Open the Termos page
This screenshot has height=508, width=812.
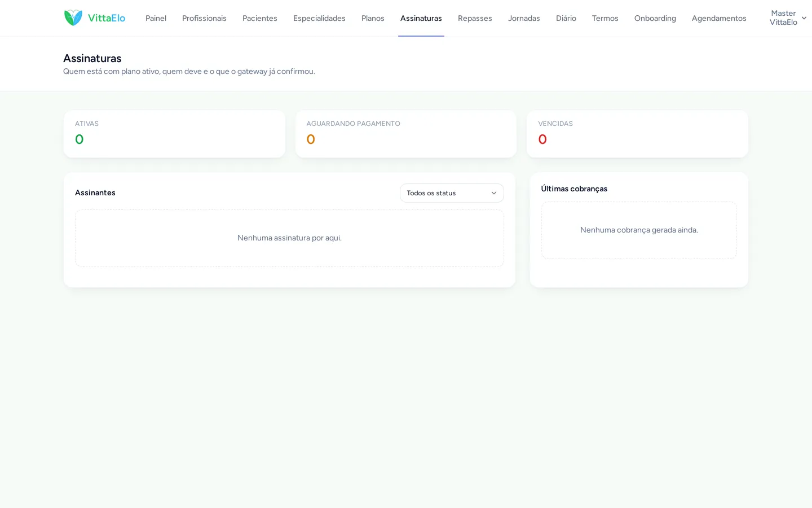pos(605,18)
